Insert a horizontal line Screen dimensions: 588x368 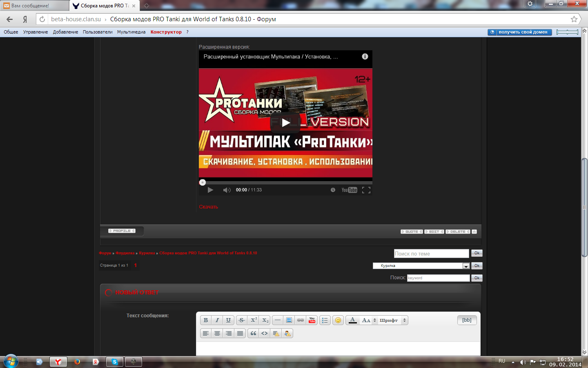click(x=278, y=321)
